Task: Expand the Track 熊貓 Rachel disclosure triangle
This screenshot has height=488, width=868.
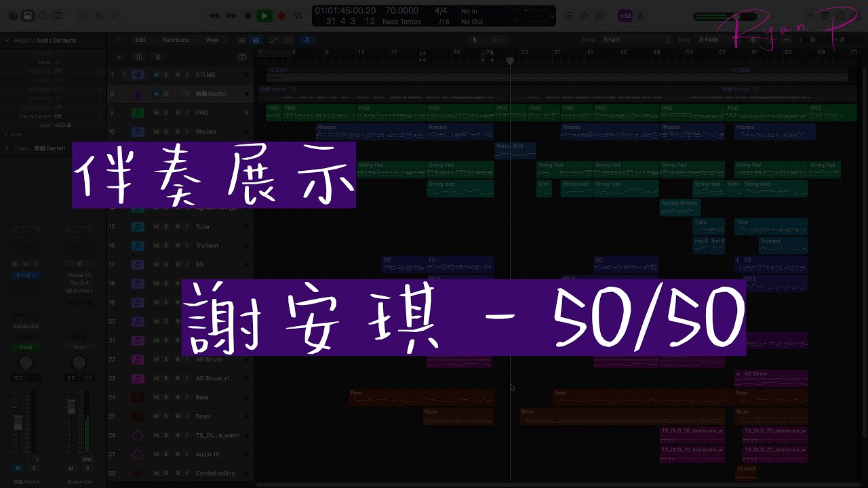Action: click(x=7, y=148)
